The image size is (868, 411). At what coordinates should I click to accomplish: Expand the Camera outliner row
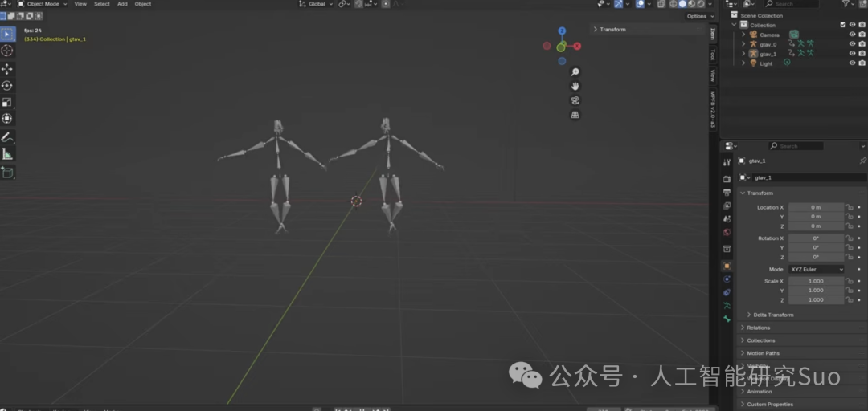743,35
